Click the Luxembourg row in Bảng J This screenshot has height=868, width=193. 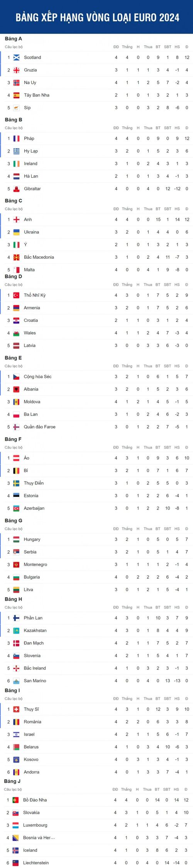point(96,825)
